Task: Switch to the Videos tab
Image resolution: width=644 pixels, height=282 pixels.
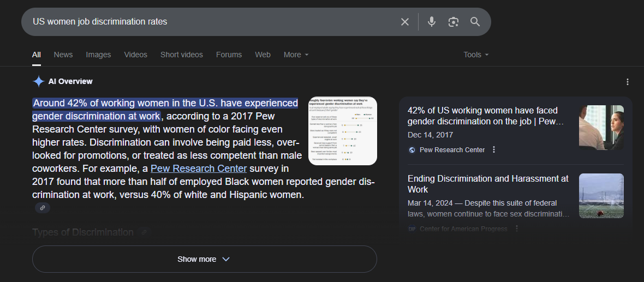Action: (135, 55)
